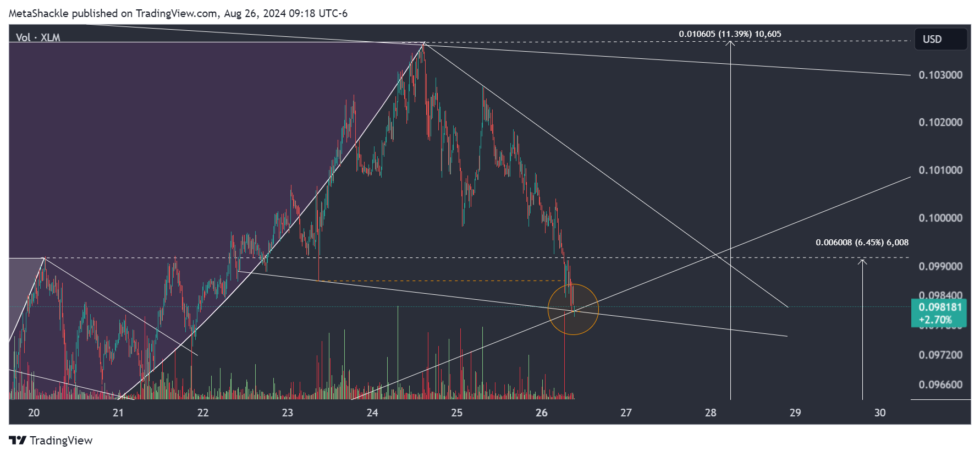This screenshot has width=980, height=456.
Task: Click date label 29 on time axis
Action: click(x=795, y=413)
